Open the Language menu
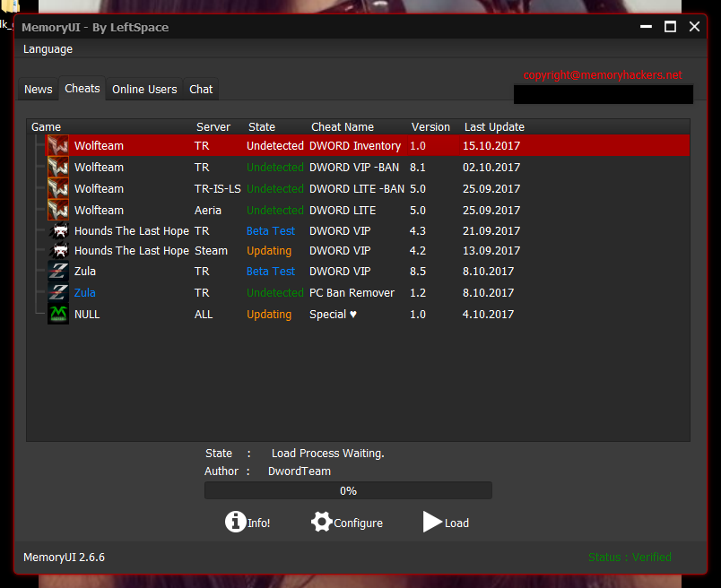721x588 pixels. [x=48, y=49]
